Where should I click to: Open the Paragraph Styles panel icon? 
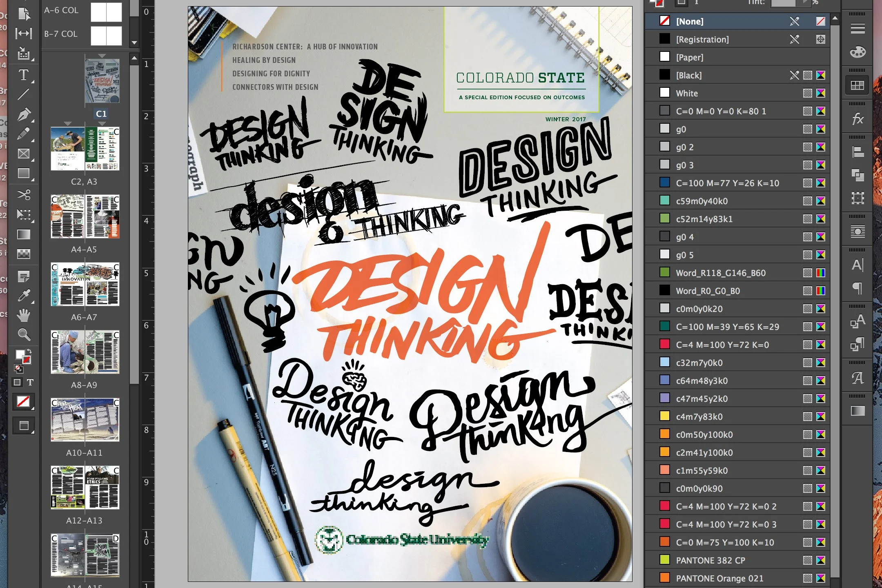857,344
